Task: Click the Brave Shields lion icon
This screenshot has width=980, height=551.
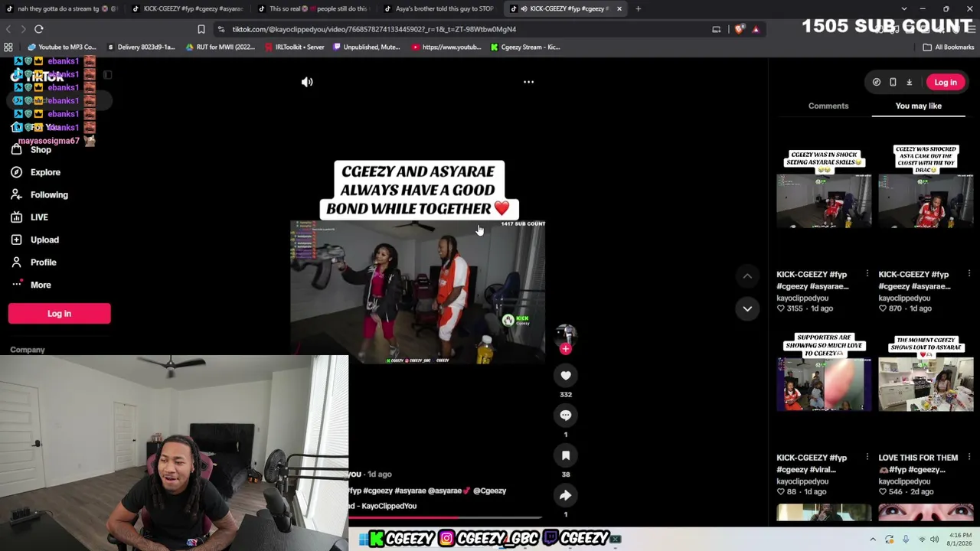Action: click(740, 29)
